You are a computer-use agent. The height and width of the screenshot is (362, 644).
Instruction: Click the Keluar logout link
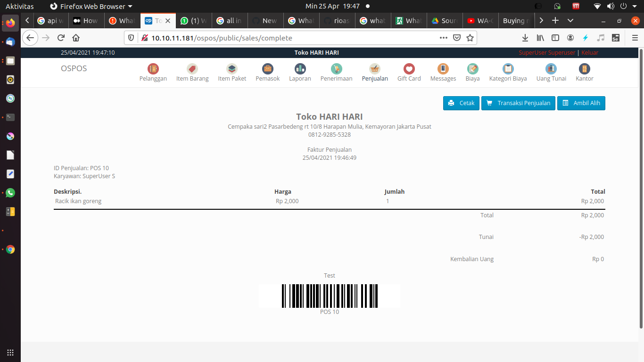[x=590, y=52]
